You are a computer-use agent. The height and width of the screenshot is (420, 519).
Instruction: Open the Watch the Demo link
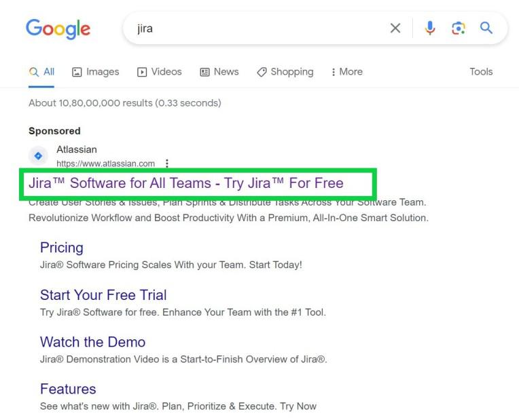point(92,342)
